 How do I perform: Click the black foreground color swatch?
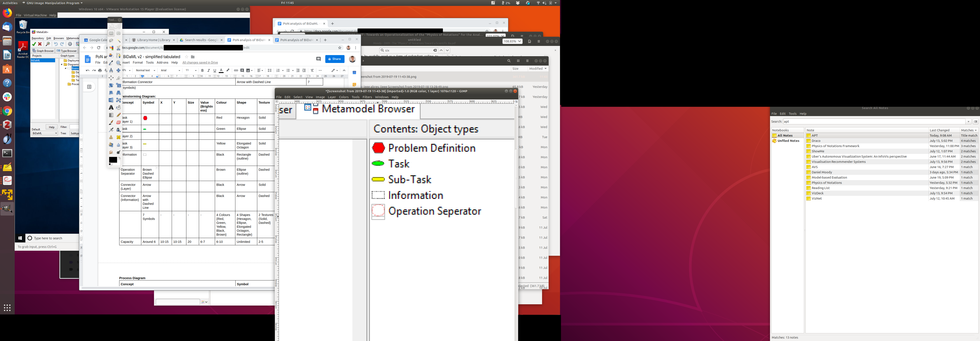pos(113,160)
